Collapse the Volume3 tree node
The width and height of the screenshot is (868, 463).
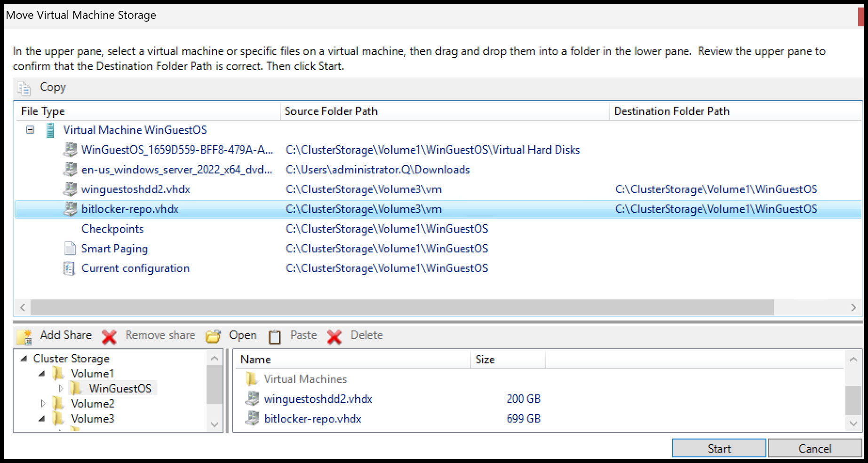click(42, 418)
